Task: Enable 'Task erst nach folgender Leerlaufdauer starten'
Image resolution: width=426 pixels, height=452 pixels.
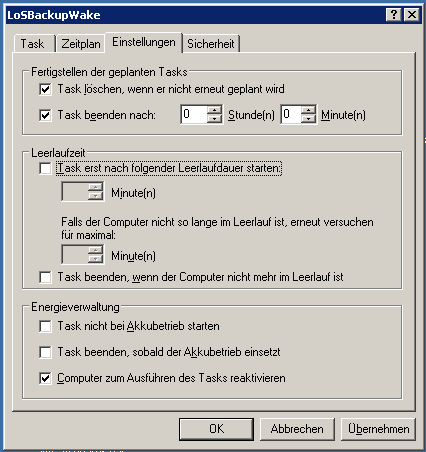Action: (45, 168)
